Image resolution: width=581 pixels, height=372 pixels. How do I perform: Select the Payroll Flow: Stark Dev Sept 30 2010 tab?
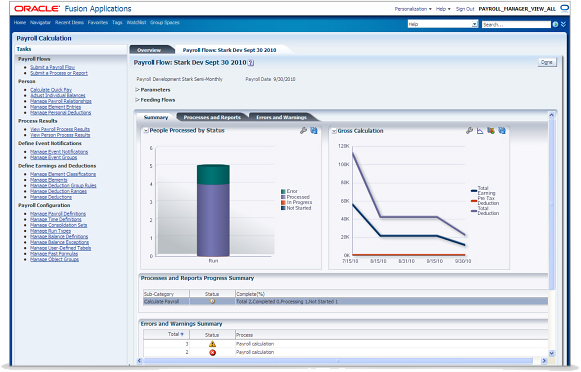click(x=229, y=50)
